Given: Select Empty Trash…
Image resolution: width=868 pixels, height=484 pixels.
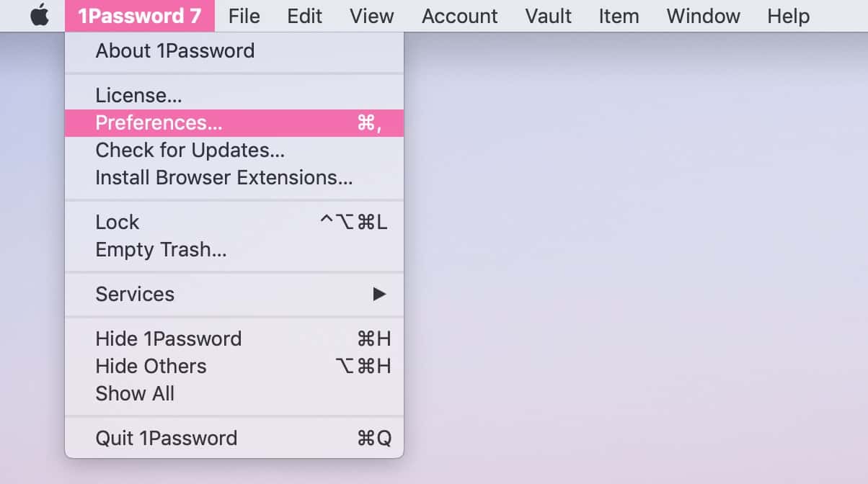Looking at the screenshot, I should coord(234,249).
